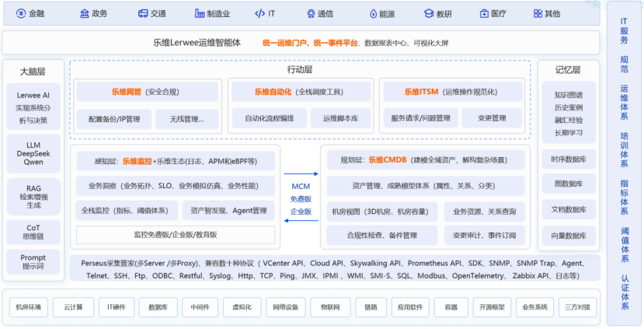Viewport: 644px width, 329px height.
Task: Click 企业版 text under MCM
Action: click(301, 212)
